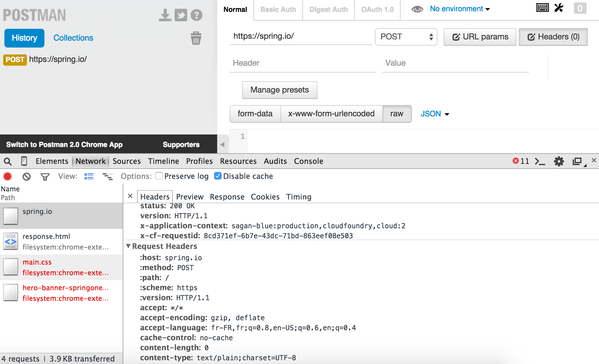The image size is (599, 364).
Task: Open the Supporters link
Action: [181, 144]
